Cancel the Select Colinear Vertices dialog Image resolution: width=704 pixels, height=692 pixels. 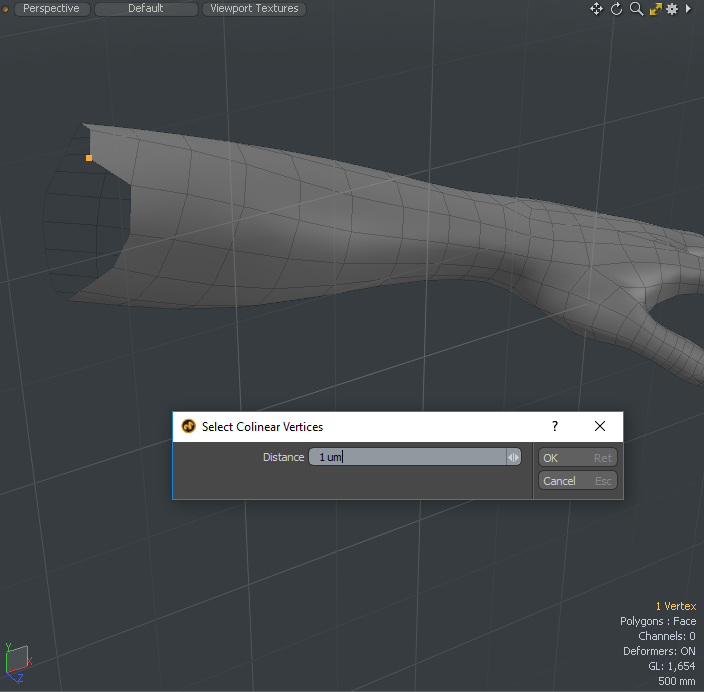tap(577, 481)
